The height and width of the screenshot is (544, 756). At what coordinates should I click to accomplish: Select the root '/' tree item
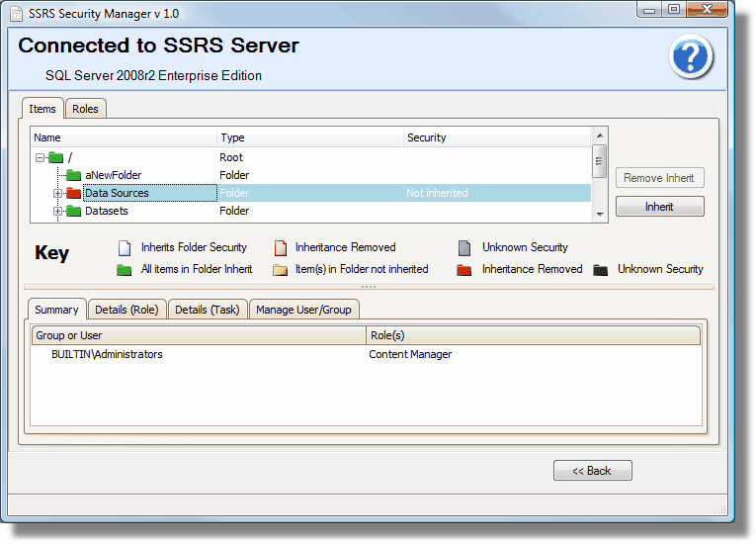coord(70,157)
